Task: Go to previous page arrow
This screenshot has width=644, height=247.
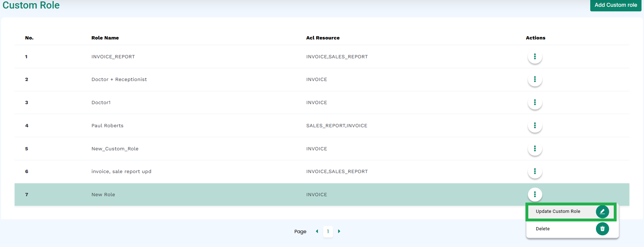Action: [317, 231]
